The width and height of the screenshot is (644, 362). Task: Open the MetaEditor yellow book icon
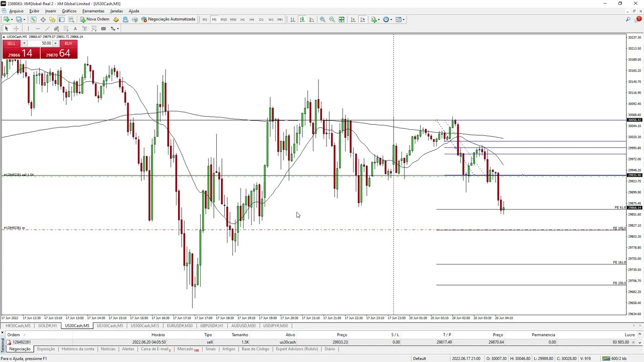point(116,19)
